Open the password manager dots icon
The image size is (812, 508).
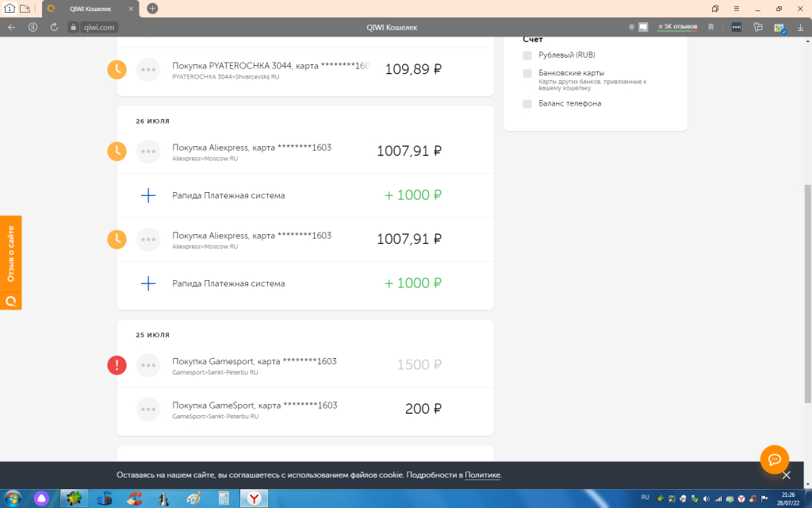(x=737, y=28)
